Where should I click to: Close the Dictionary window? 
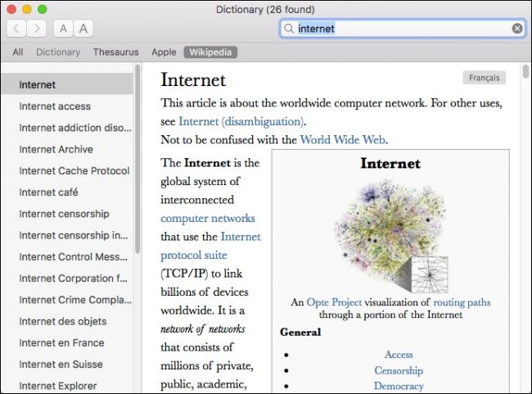pos(11,9)
